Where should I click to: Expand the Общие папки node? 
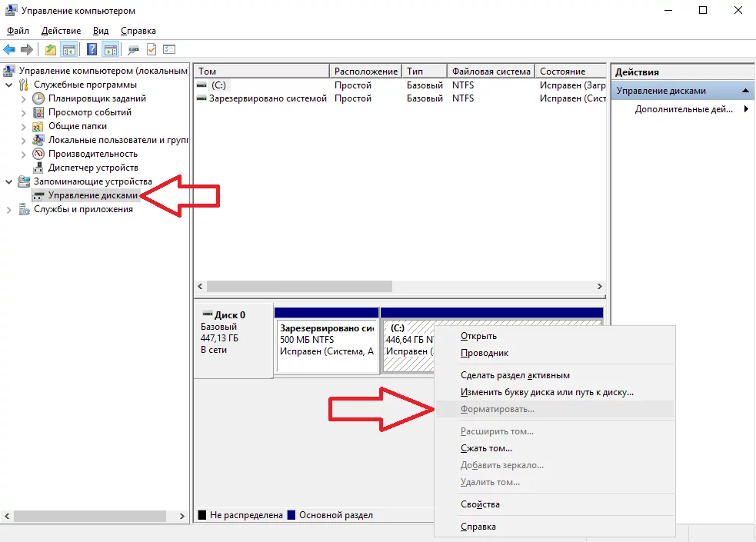(24, 127)
